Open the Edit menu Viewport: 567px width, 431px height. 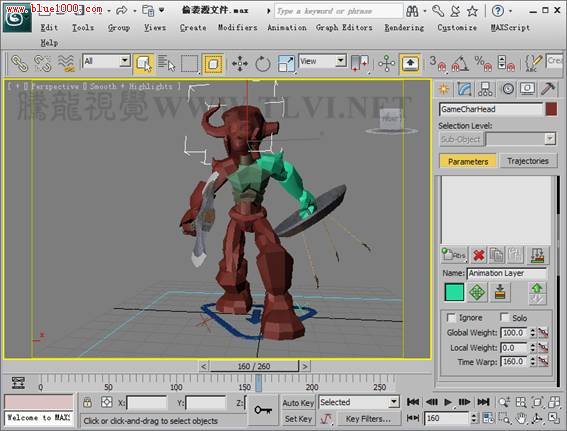tap(49, 27)
